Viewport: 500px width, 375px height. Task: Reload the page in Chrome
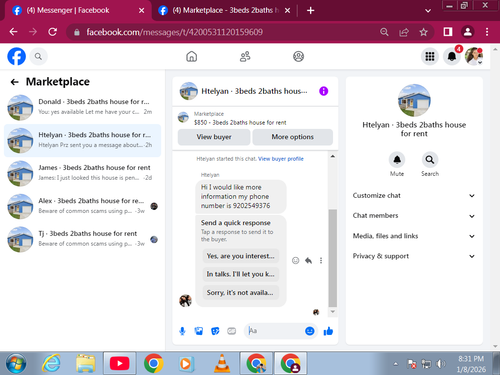[x=53, y=32]
